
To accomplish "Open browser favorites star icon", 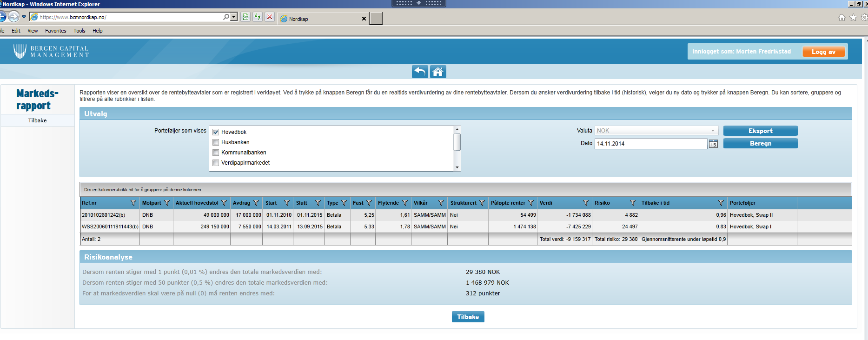I will pyautogui.click(x=853, y=18).
